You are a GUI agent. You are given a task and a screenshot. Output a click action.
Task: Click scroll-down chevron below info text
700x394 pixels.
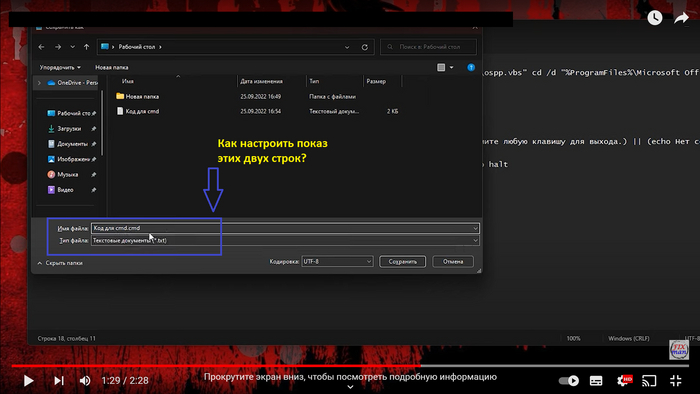click(x=350, y=387)
